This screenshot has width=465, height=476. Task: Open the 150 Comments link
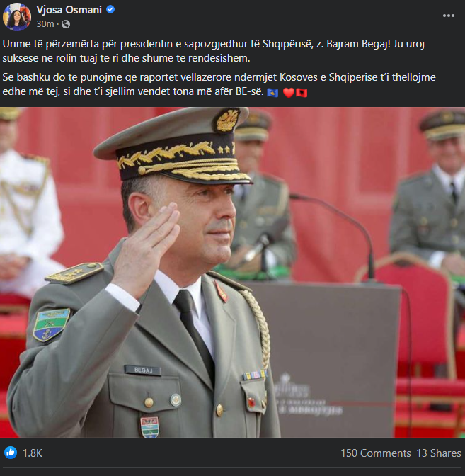[x=376, y=453]
